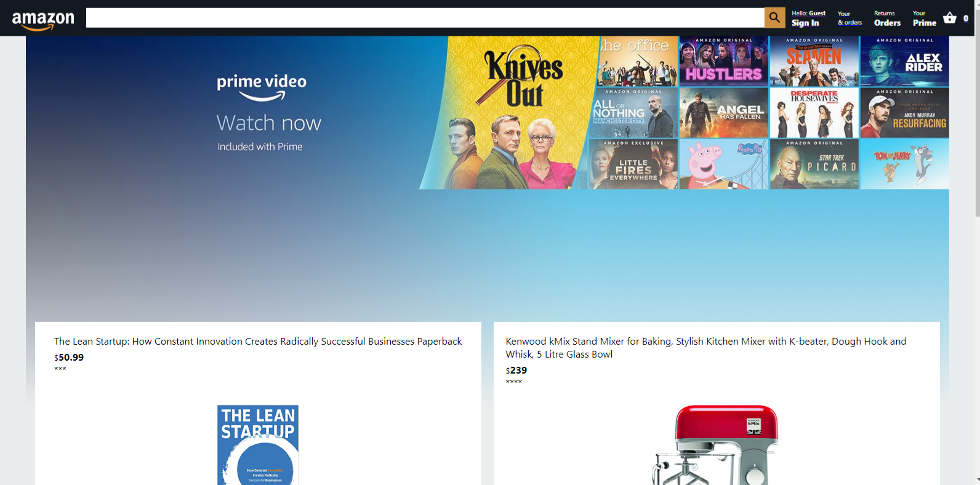Select the Knives Out poster
980x485 pixels.
(509, 113)
